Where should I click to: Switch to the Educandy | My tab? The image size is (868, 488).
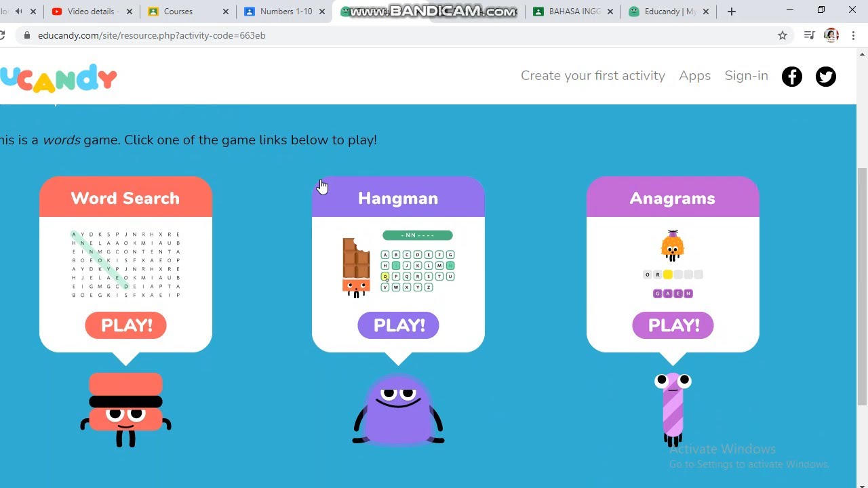669,12
